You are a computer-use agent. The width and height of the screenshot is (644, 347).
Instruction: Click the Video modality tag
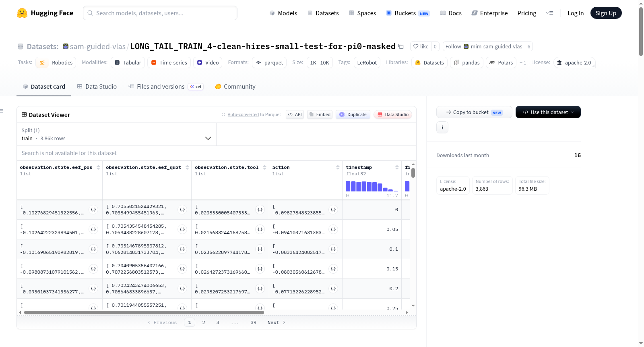click(x=208, y=62)
